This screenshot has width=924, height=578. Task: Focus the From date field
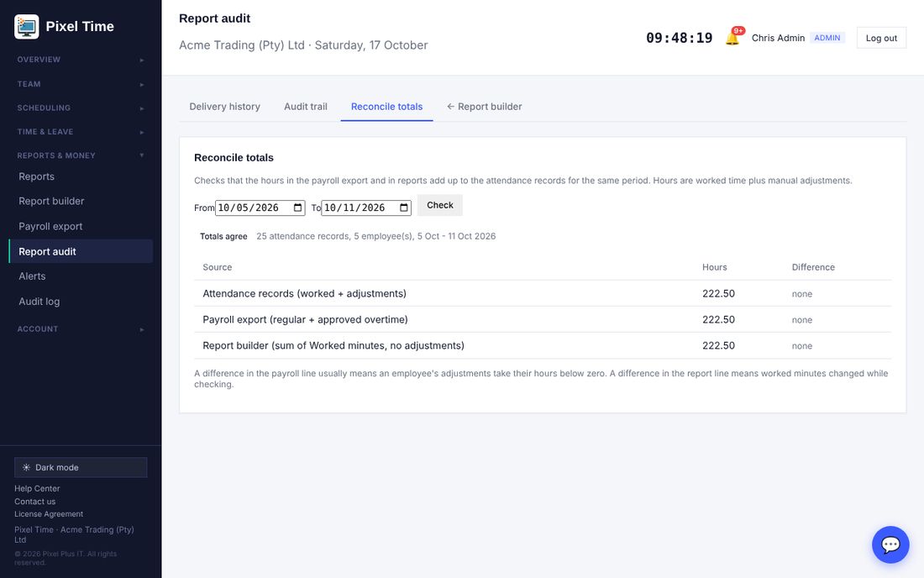click(260, 208)
